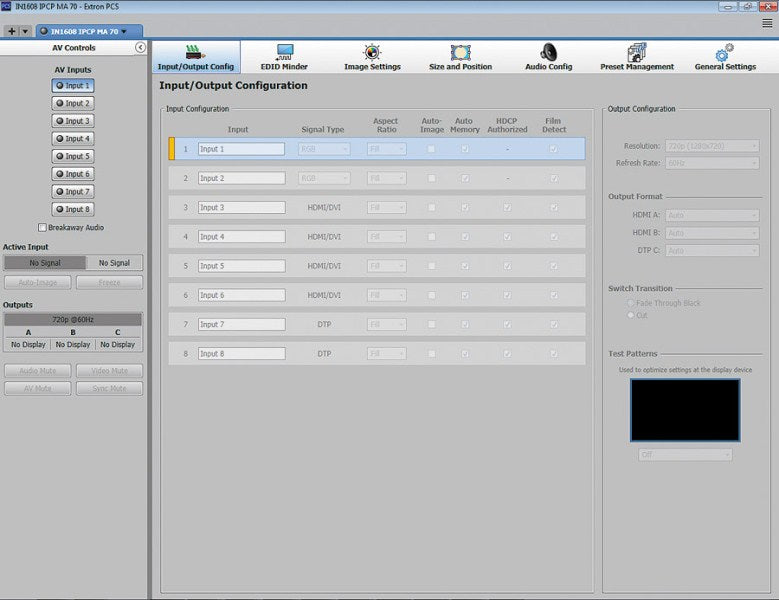Click the Auto-Image button under Active Input
This screenshot has height=600, width=779.
click(38, 283)
